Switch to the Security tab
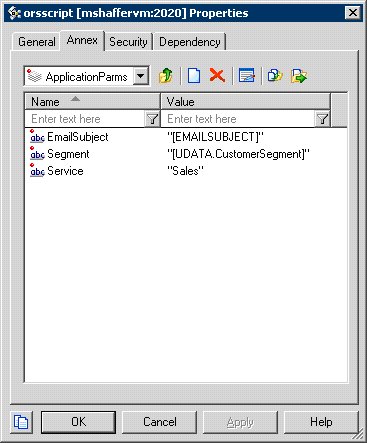This screenshot has width=367, height=443. (x=128, y=42)
